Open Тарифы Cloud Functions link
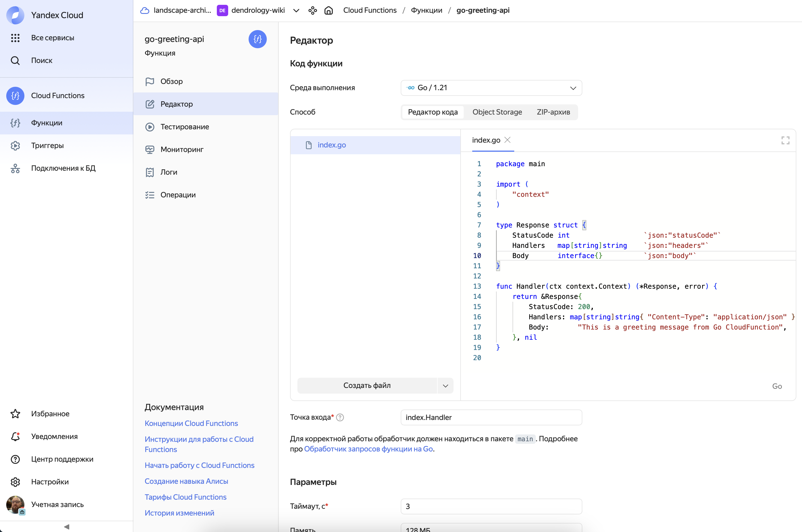This screenshot has width=802, height=532. click(x=185, y=497)
